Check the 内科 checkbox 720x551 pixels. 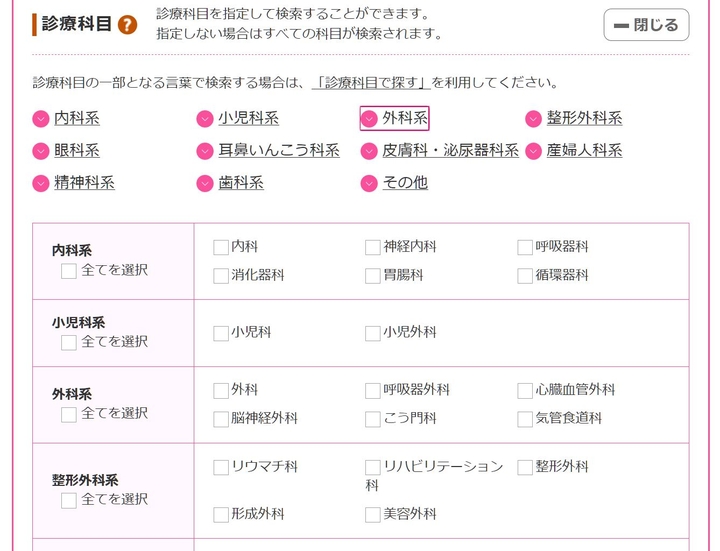pos(221,247)
